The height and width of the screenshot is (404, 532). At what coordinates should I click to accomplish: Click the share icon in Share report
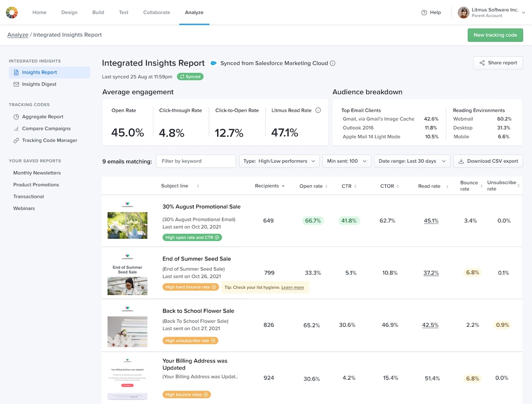[482, 63]
